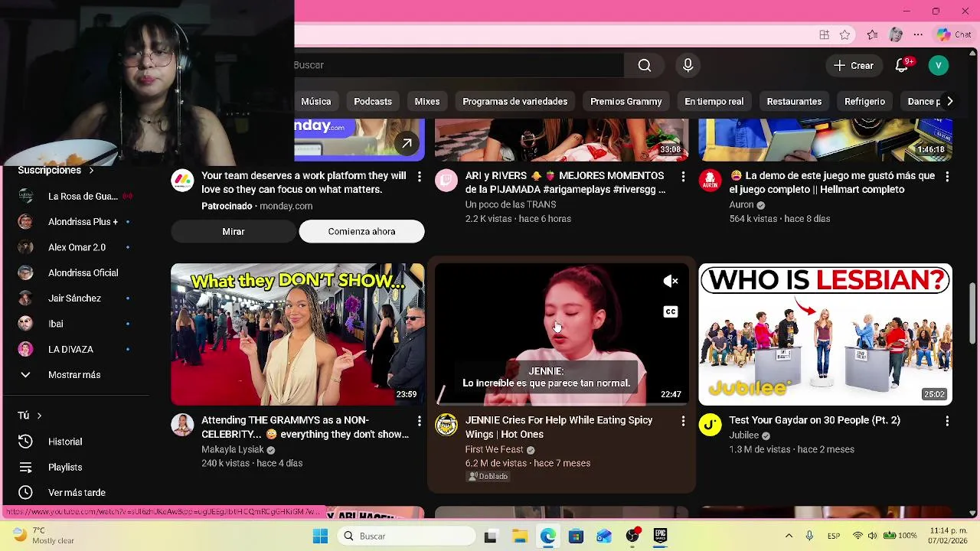Open Makayla Lysiak channel avatar
The height and width of the screenshot is (551, 980).
pyautogui.click(x=182, y=425)
